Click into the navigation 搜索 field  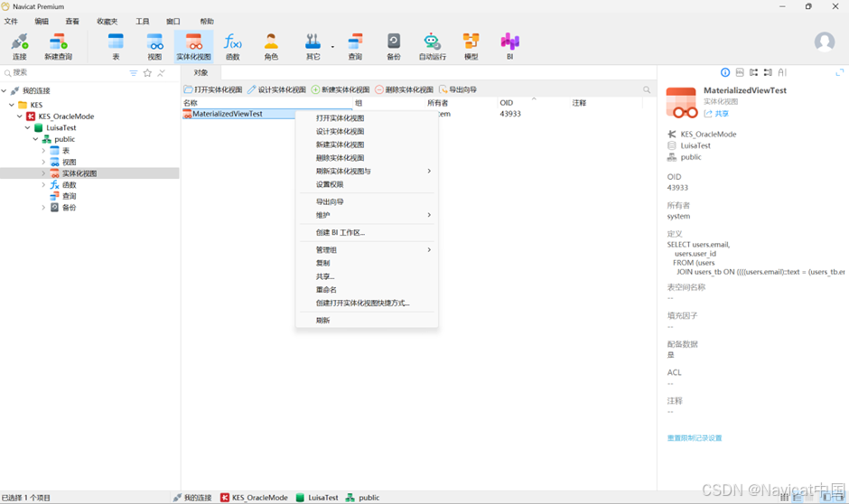click(65, 72)
